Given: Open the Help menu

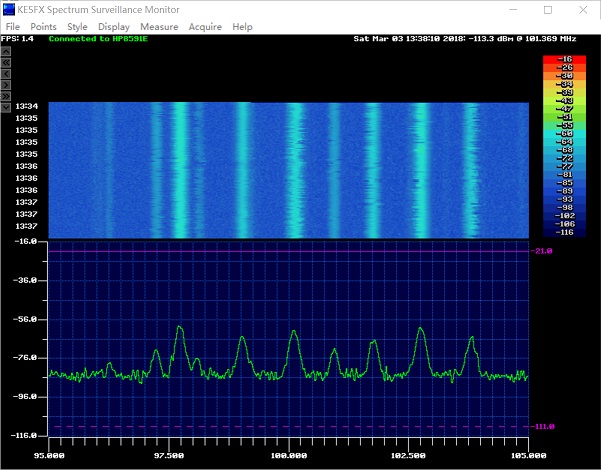Looking at the screenshot, I should [x=242, y=27].
